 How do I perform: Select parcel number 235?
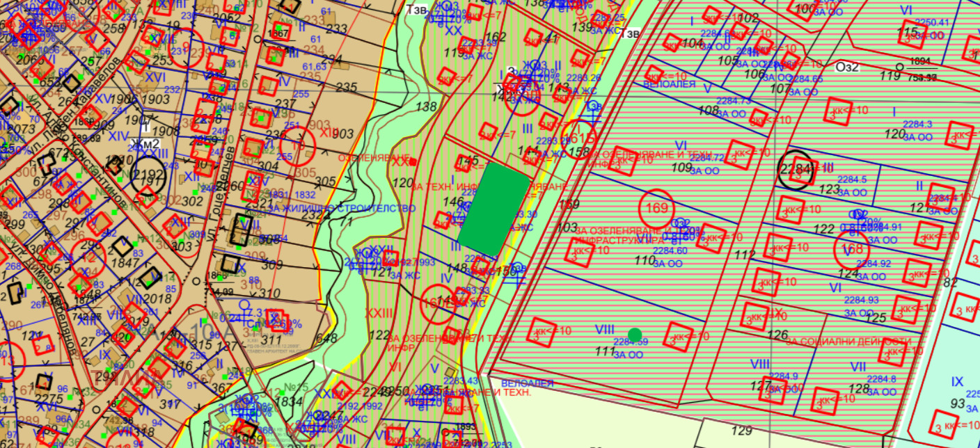[346, 87]
